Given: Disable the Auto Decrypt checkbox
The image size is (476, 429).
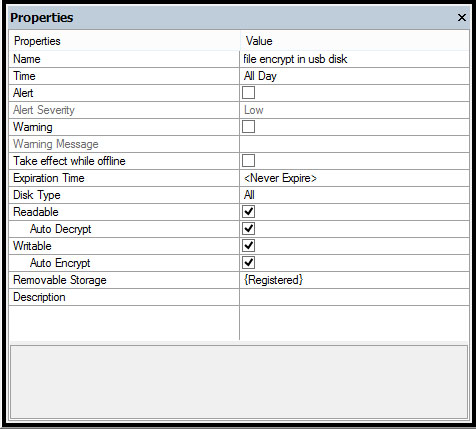Looking at the screenshot, I should pyautogui.click(x=248, y=229).
